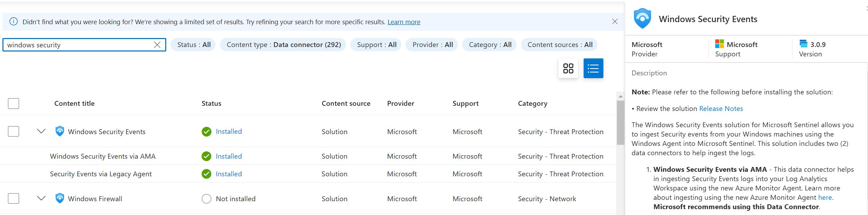
Task: Open the Learn more link in the banner
Action: pyautogui.click(x=404, y=22)
